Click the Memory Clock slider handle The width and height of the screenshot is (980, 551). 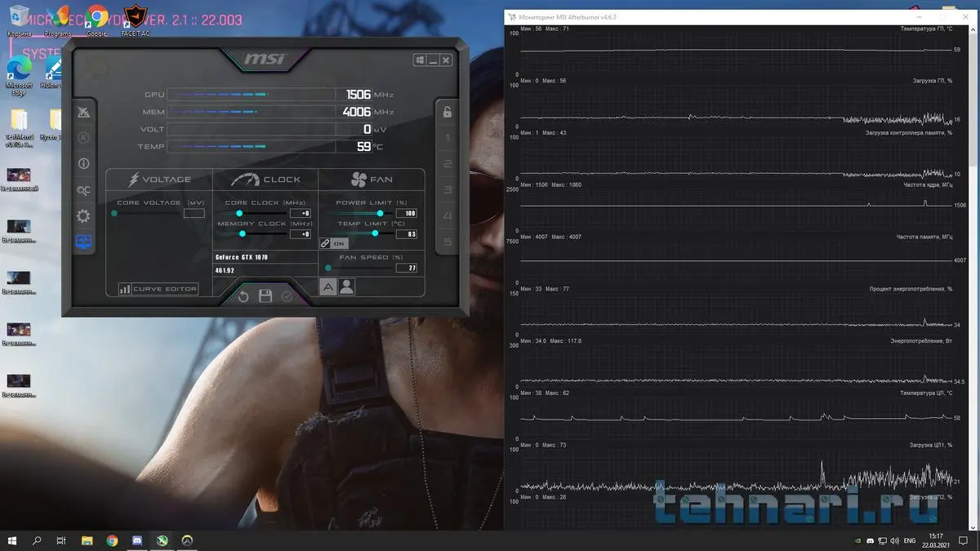point(242,233)
